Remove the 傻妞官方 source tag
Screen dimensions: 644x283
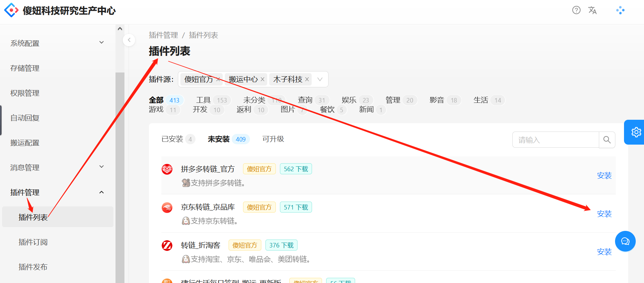pyautogui.click(x=218, y=79)
